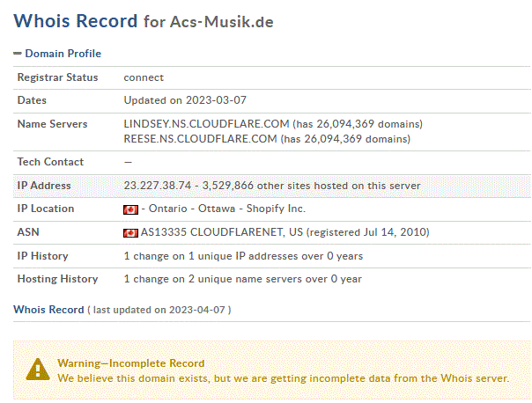Click the Whois Record section heading
532x403 pixels.
click(48, 310)
